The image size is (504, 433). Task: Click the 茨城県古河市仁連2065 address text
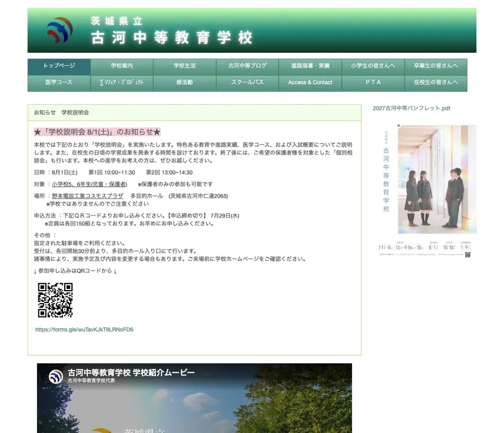pos(199,196)
